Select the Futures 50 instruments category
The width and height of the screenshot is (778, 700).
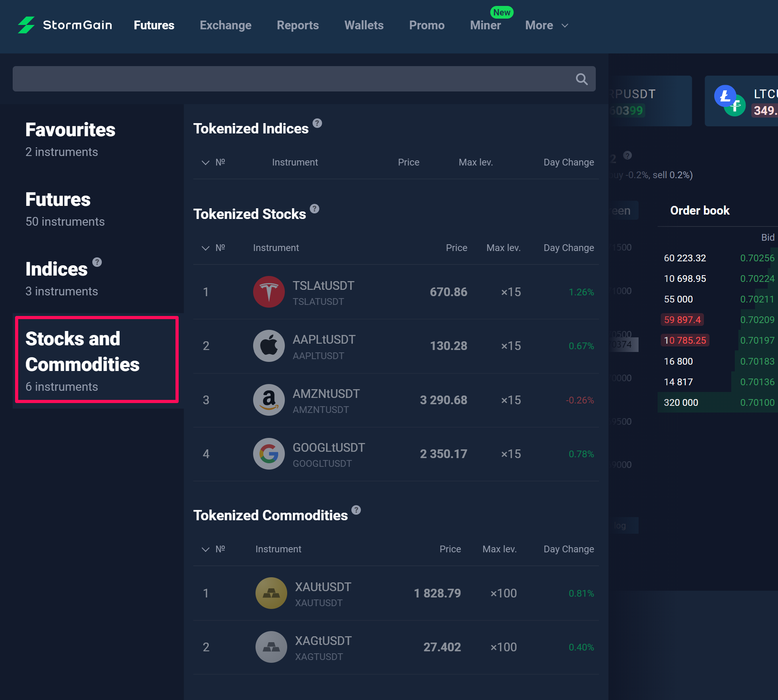(x=65, y=209)
